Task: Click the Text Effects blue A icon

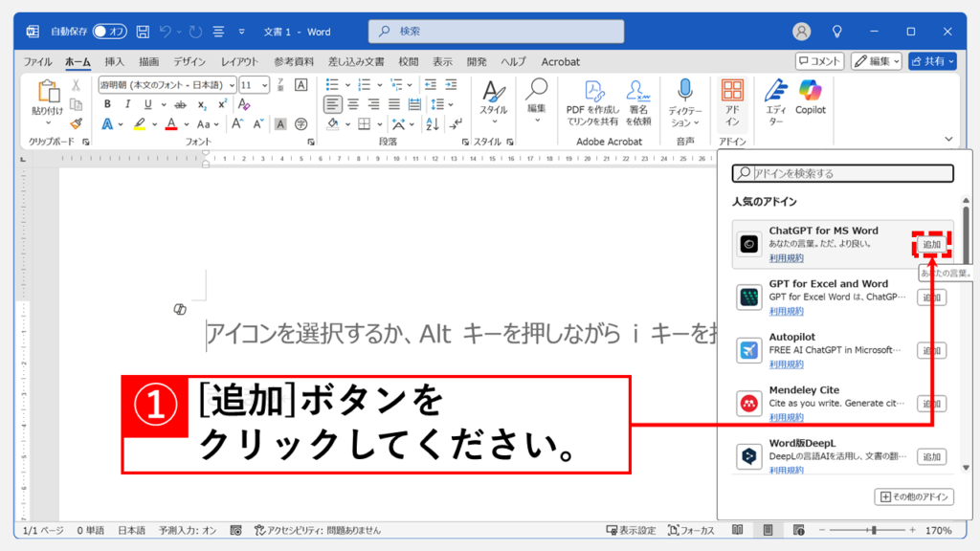Action: click(x=107, y=124)
